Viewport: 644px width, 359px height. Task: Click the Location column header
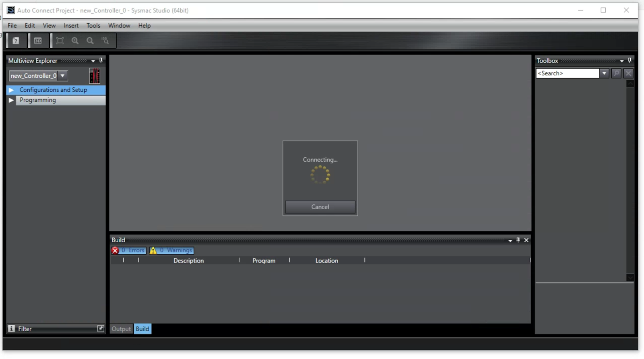pos(327,260)
